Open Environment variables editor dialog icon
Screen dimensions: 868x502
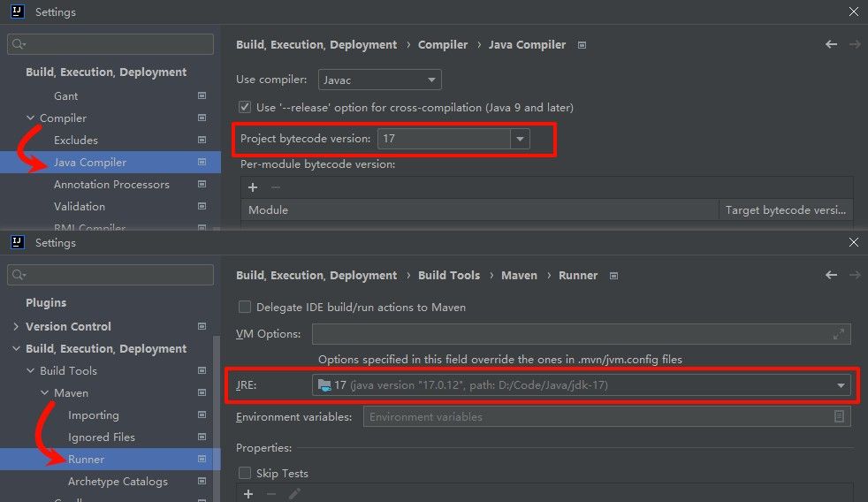coord(839,417)
